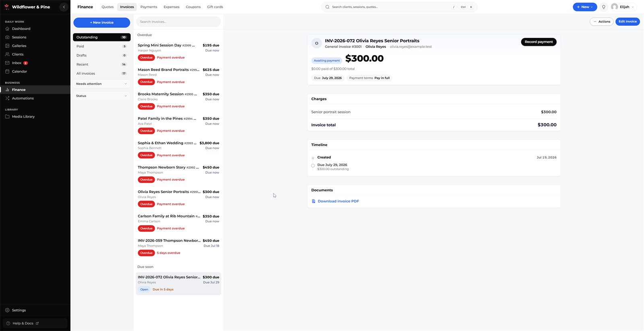
Task: Open Elijah's account dropdown chevron
Action: coord(633,7)
